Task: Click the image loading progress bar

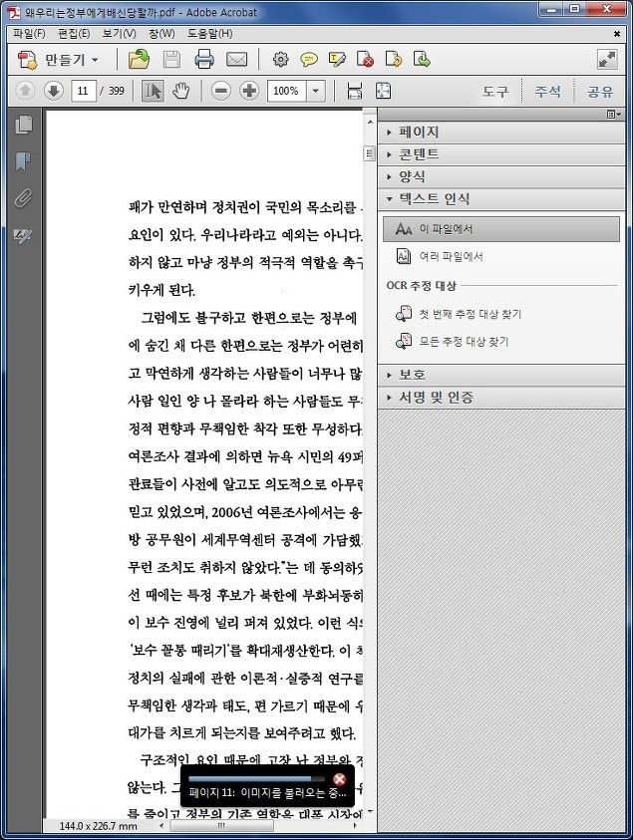Action: [257, 779]
